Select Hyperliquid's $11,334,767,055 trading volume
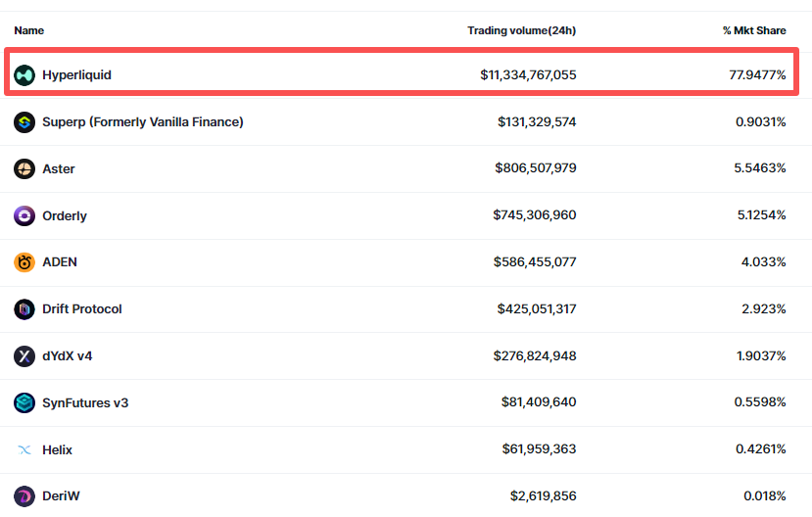Screen dimensions: 812x517 [528, 74]
